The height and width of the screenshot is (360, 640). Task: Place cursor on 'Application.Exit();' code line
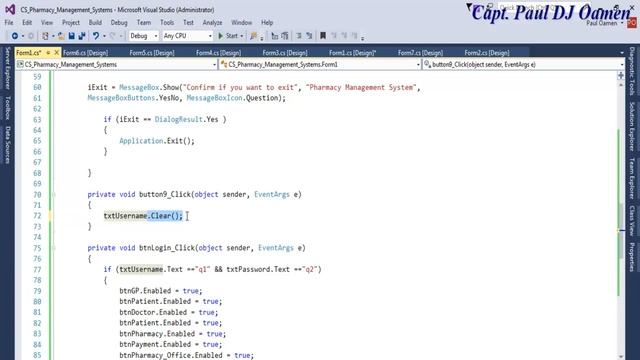(x=157, y=141)
